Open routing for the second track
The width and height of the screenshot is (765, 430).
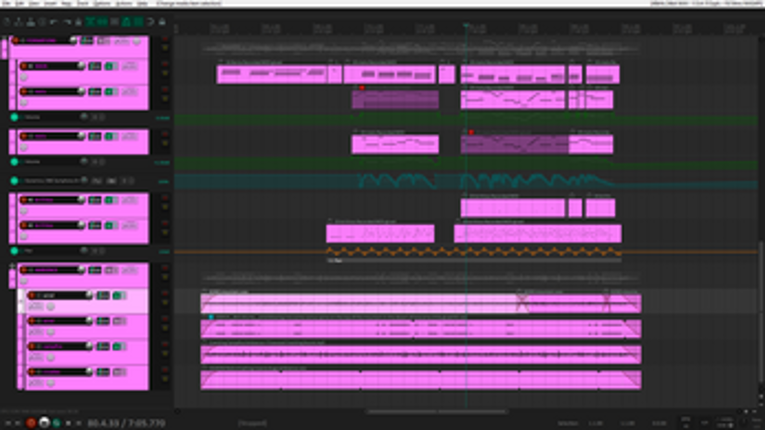click(95, 66)
